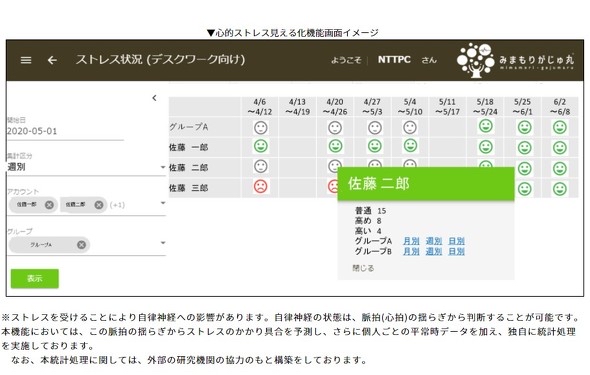Click the 6/2~6/8 column header
Screen dimensions: 590x375
click(x=560, y=107)
